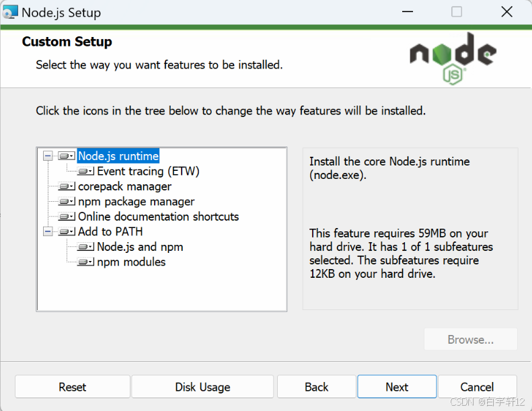This screenshot has width=532, height=411.
Task: Collapse the Add to PATH tree node
Action: click(48, 231)
